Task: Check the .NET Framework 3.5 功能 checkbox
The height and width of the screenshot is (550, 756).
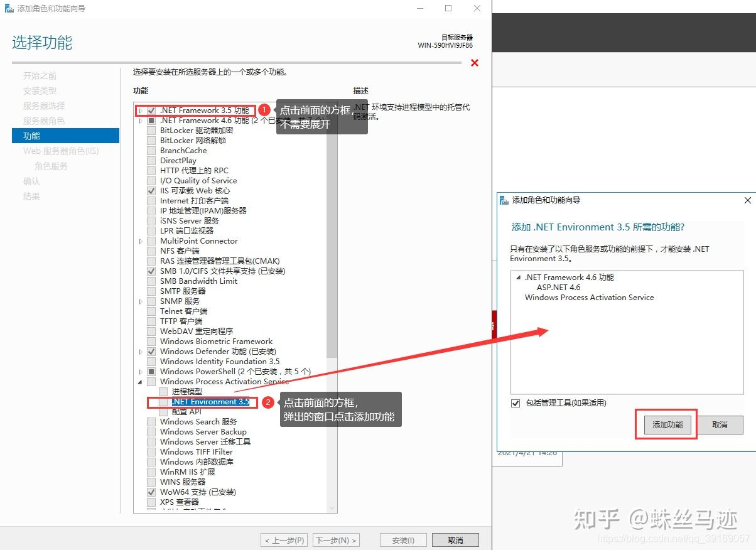Action: [x=151, y=111]
